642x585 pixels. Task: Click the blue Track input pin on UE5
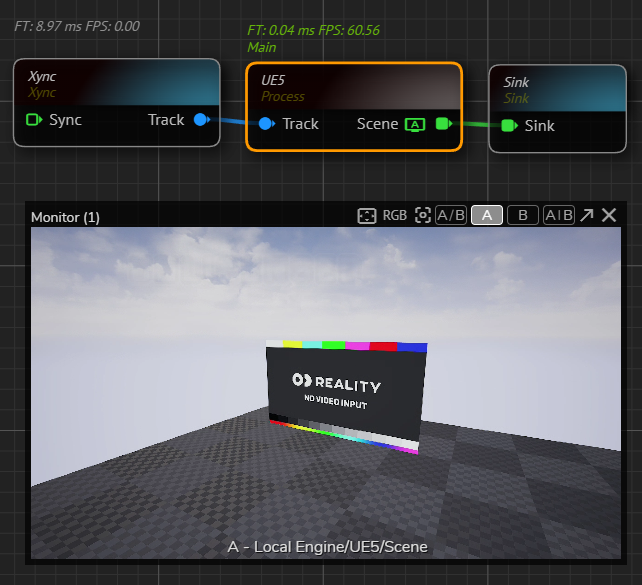(x=266, y=124)
